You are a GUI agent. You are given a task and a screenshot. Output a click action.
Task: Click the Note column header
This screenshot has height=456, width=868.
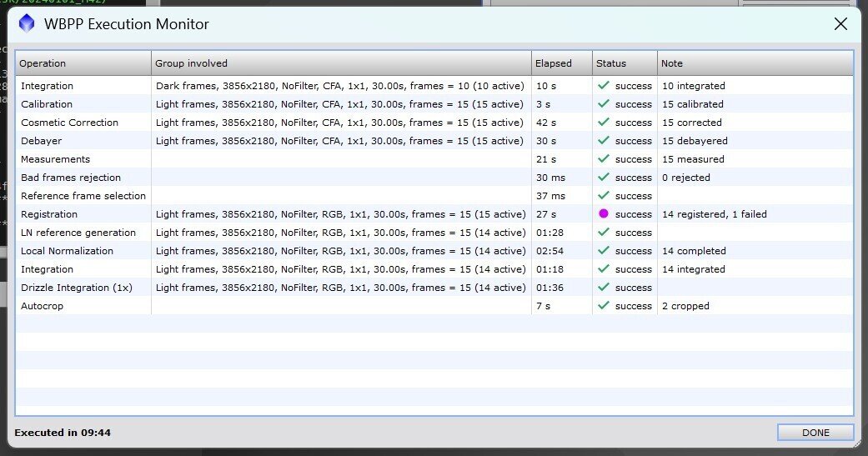click(x=755, y=63)
